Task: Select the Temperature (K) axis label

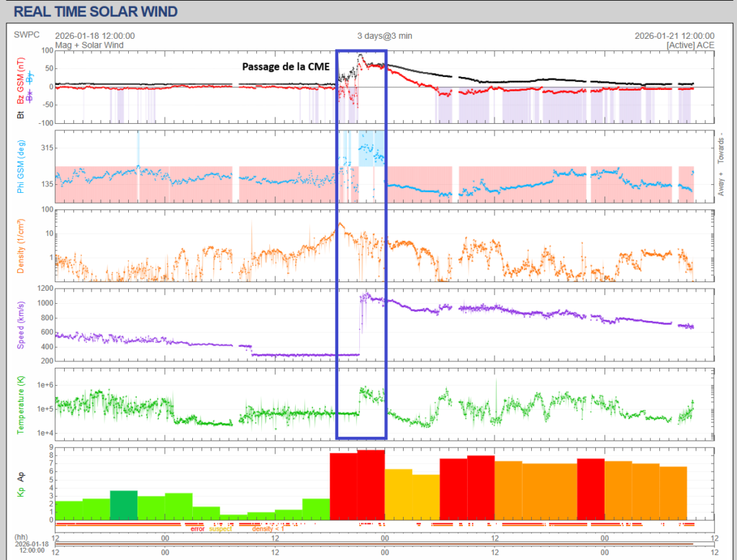Action: 19,403
